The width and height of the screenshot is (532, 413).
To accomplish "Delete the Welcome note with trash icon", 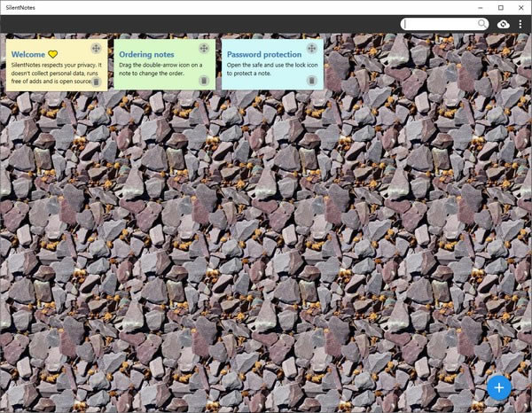I will point(96,82).
